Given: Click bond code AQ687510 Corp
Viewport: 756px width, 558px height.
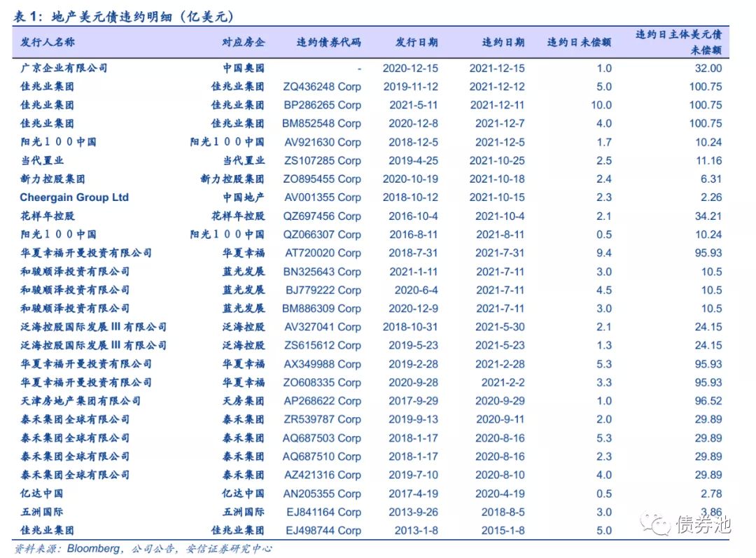Looking at the screenshot, I should (321, 456).
